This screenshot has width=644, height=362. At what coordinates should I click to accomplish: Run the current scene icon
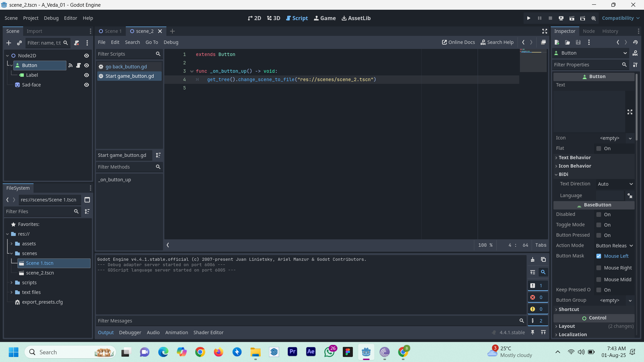tap(572, 18)
